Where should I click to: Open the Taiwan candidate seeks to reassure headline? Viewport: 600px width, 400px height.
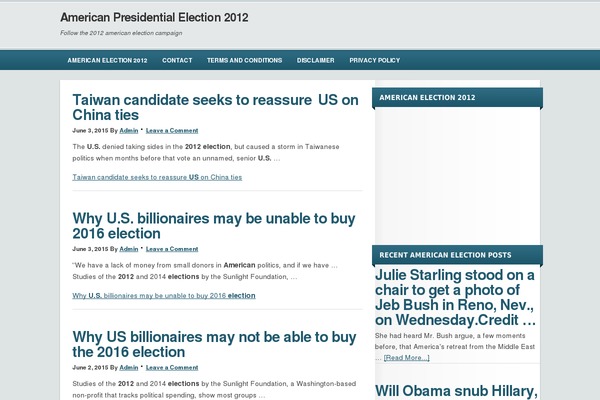[215, 107]
